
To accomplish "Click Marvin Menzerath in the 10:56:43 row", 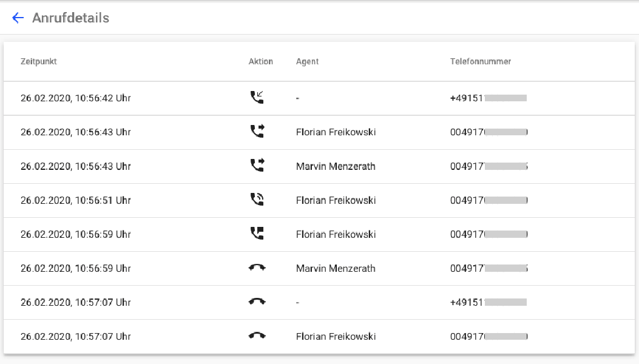I will click(x=335, y=166).
